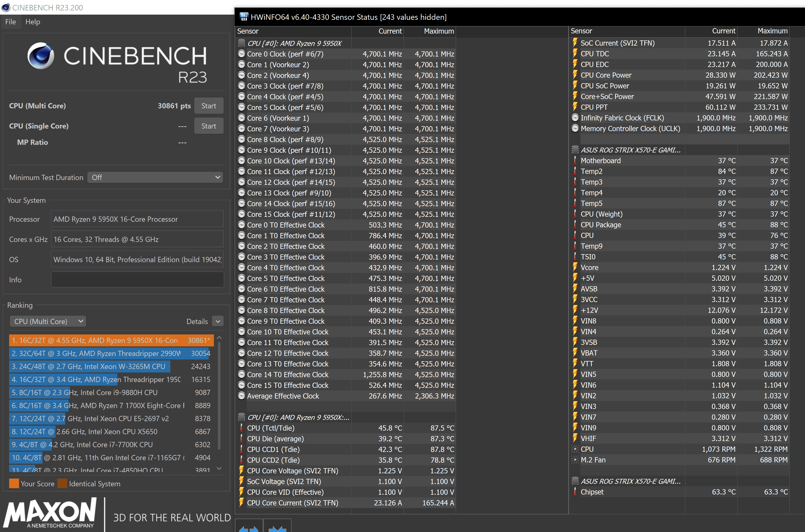Collapse the ASUS ROG STRIX group above Chipset
This screenshot has height=532, width=805.
pyautogui.click(x=575, y=481)
